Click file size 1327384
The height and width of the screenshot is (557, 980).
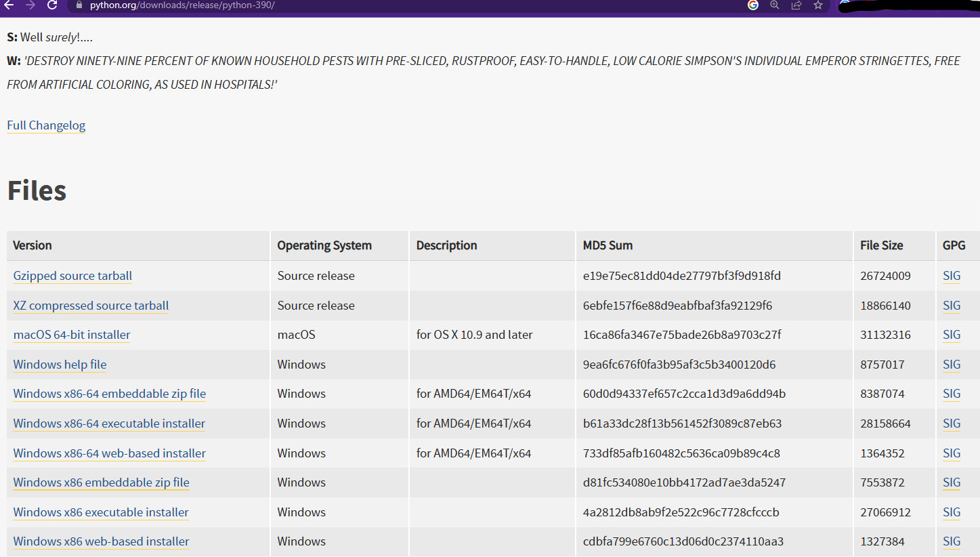882,541
